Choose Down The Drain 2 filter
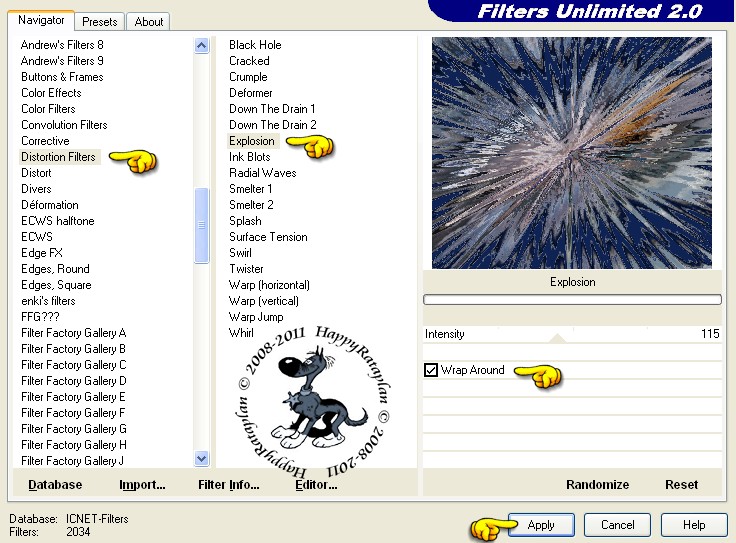This screenshot has width=736, height=543. tap(273, 125)
